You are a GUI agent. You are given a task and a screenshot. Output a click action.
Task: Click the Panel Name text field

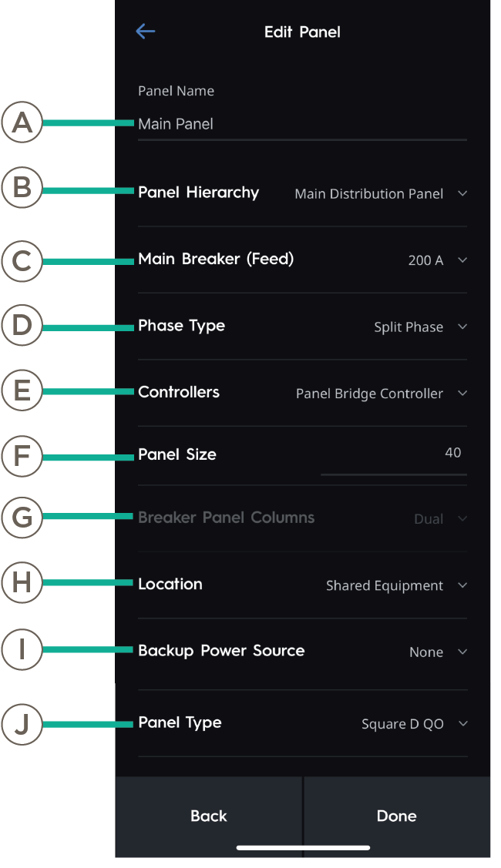(x=301, y=124)
